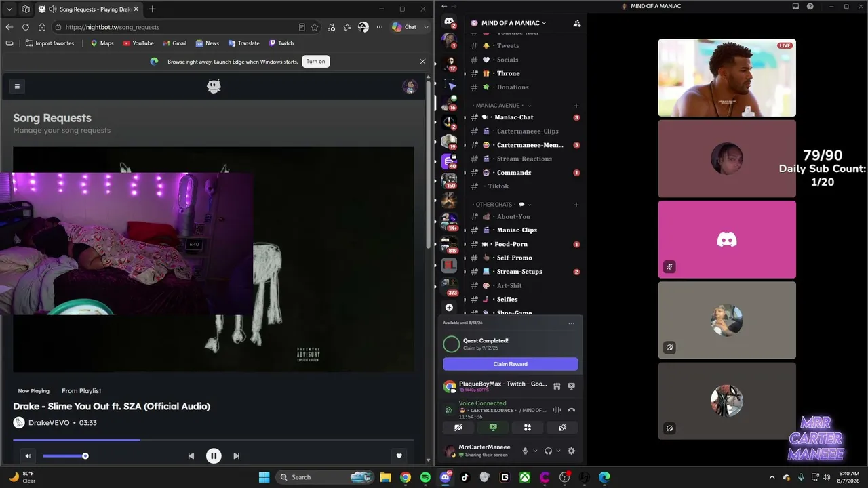The image size is (868, 488).
Task: Disconnect from the voice channel
Action: [571, 410]
